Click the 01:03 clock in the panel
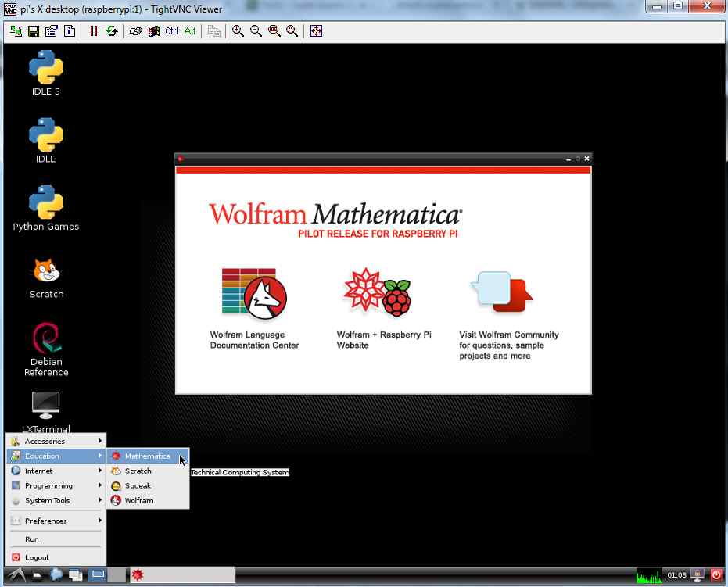 point(676,575)
